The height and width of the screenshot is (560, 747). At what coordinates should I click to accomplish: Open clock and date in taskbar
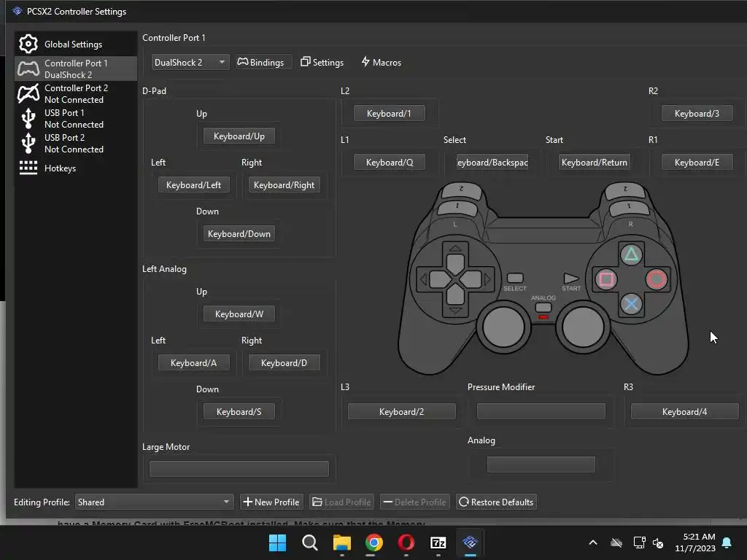click(695, 542)
